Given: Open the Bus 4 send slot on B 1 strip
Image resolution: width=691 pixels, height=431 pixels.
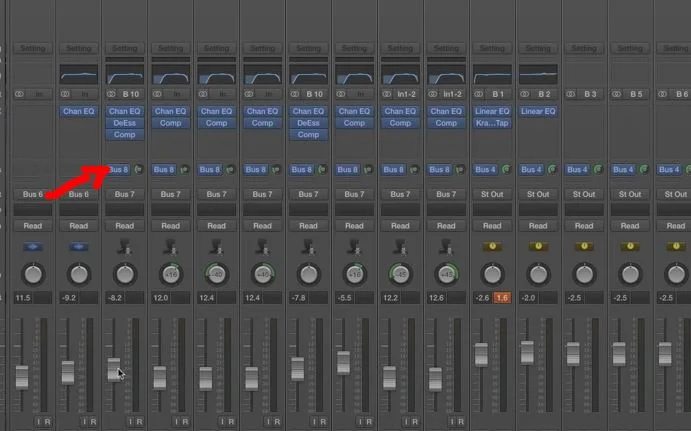Looking at the screenshot, I should 486,169.
